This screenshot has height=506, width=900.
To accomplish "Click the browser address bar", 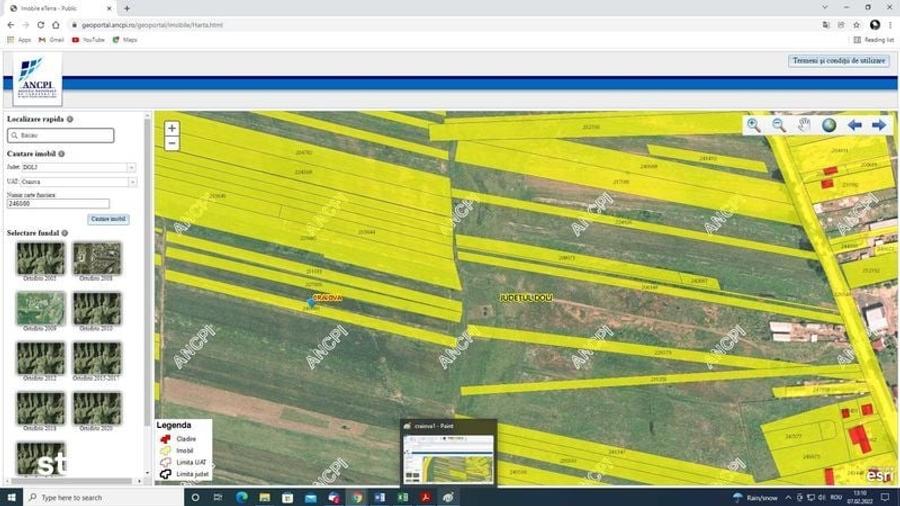I will [442, 25].
